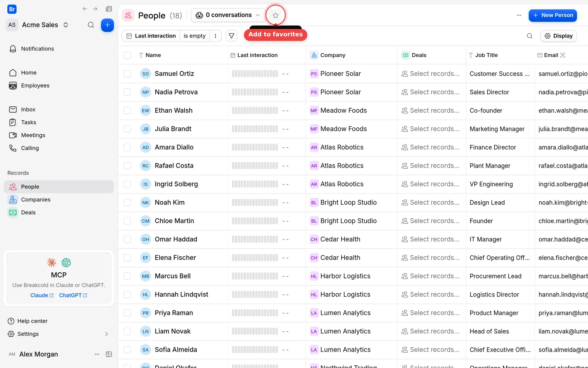
Task: Tick the select-all checkbox in header row
Action: click(127, 55)
